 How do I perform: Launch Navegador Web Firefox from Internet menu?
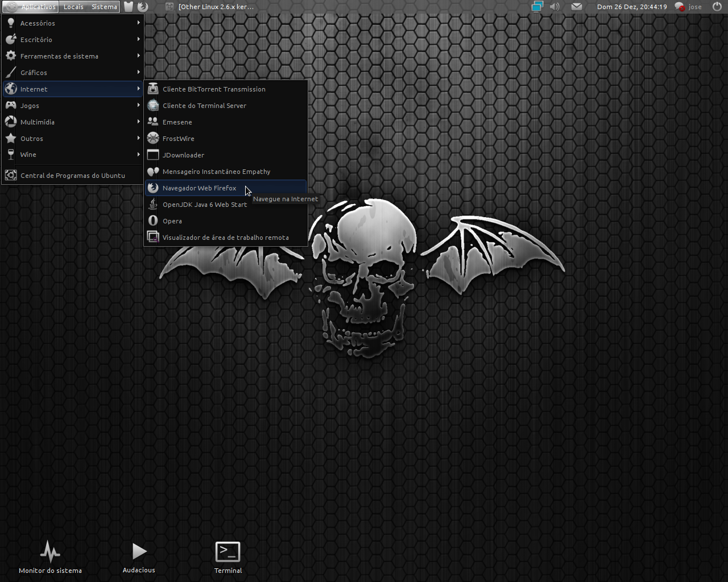coord(226,188)
